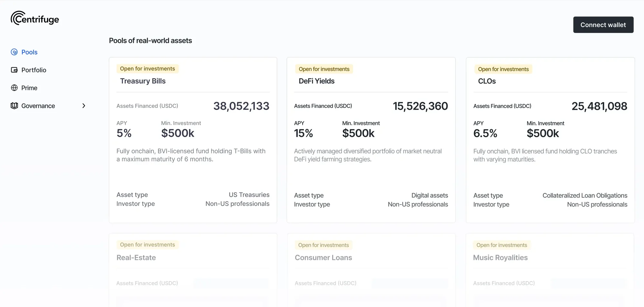
Task: Open the Consumer Loans pool
Action: (x=323, y=258)
